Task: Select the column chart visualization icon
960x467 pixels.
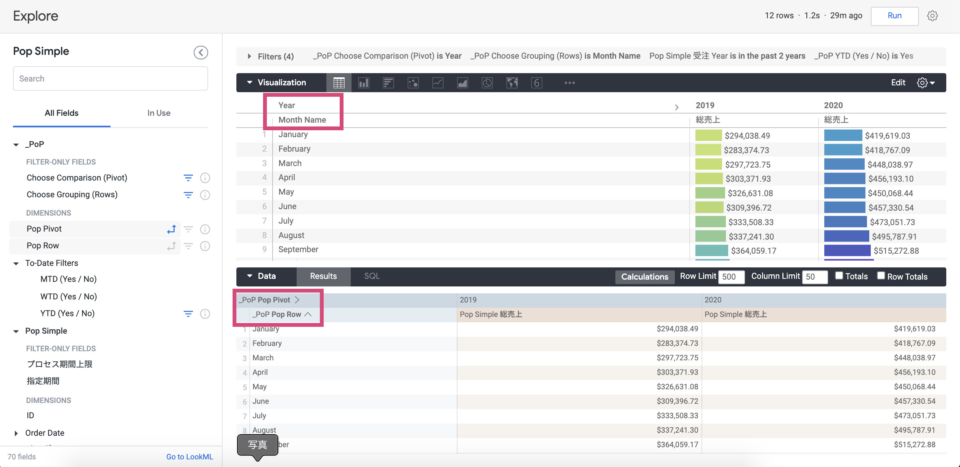Action: [363, 83]
